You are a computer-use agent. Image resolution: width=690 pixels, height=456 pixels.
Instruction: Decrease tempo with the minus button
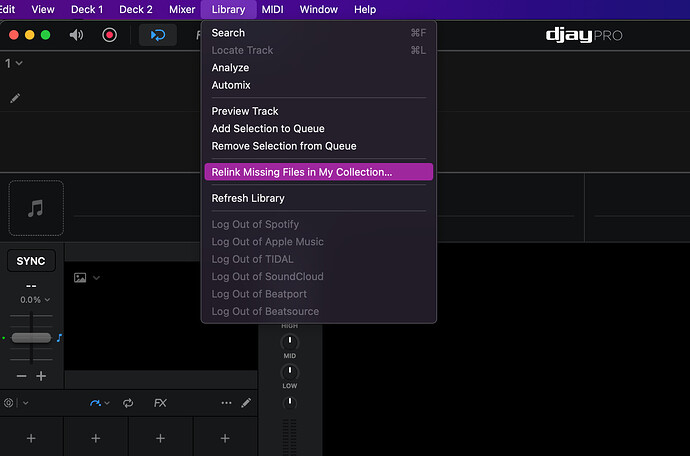click(21, 376)
